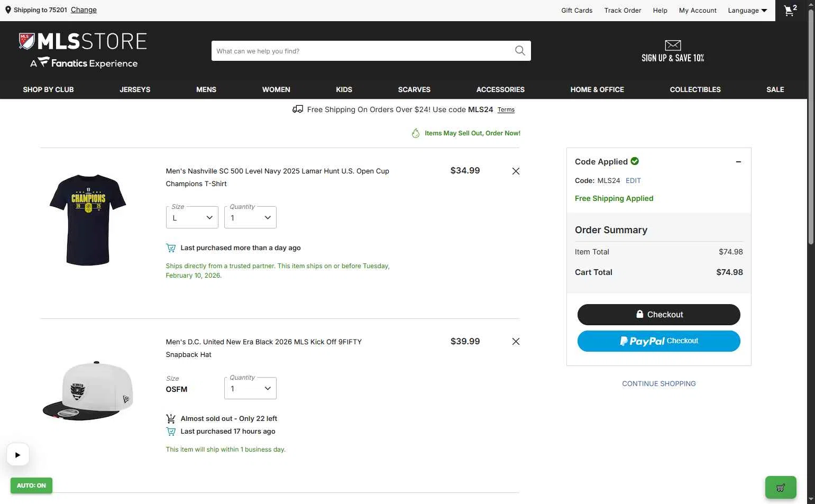Screen dimensions: 815x504
Task: Click the location pin icon near Shipping to 75201
Action: [x=8, y=10]
